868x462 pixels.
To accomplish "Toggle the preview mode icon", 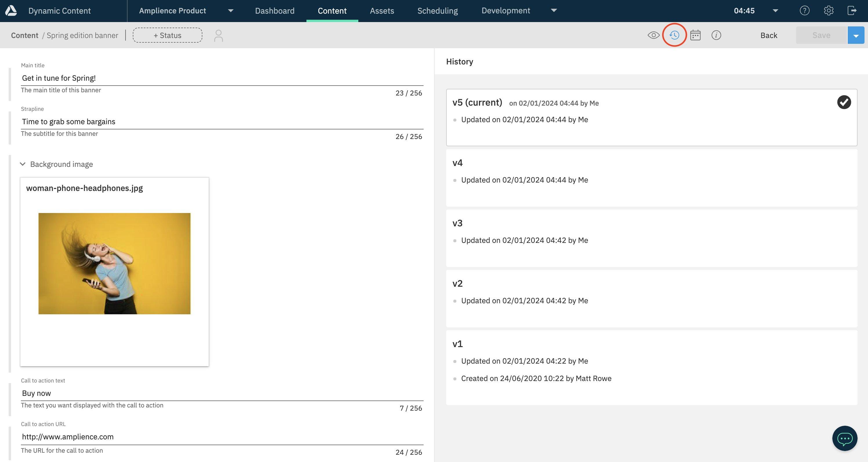I will [653, 35].
